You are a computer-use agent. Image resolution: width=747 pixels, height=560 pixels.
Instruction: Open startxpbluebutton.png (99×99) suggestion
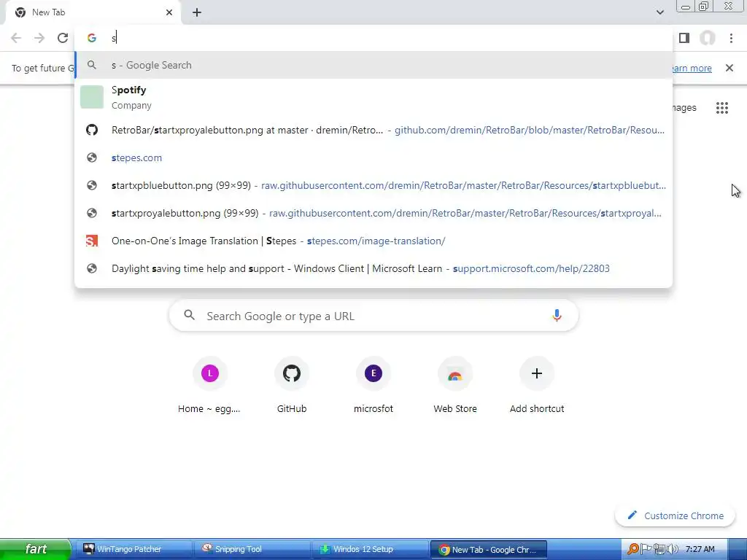pyautogui.click(x=373, y=185)
